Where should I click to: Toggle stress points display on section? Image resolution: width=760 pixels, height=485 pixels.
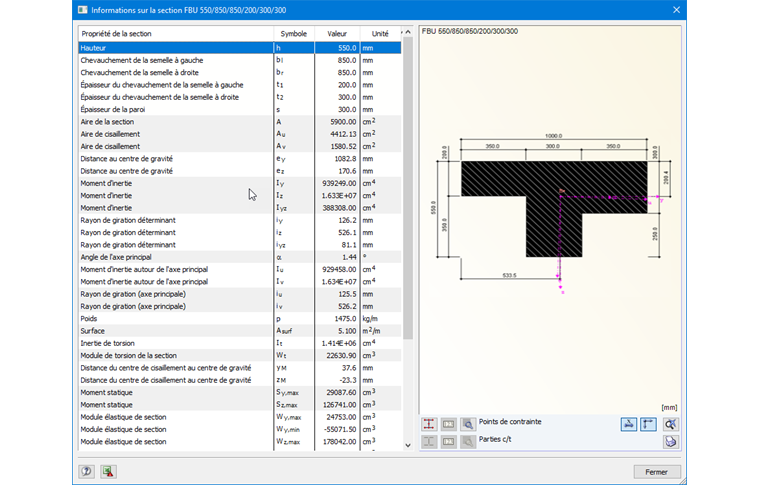(429, 424)
